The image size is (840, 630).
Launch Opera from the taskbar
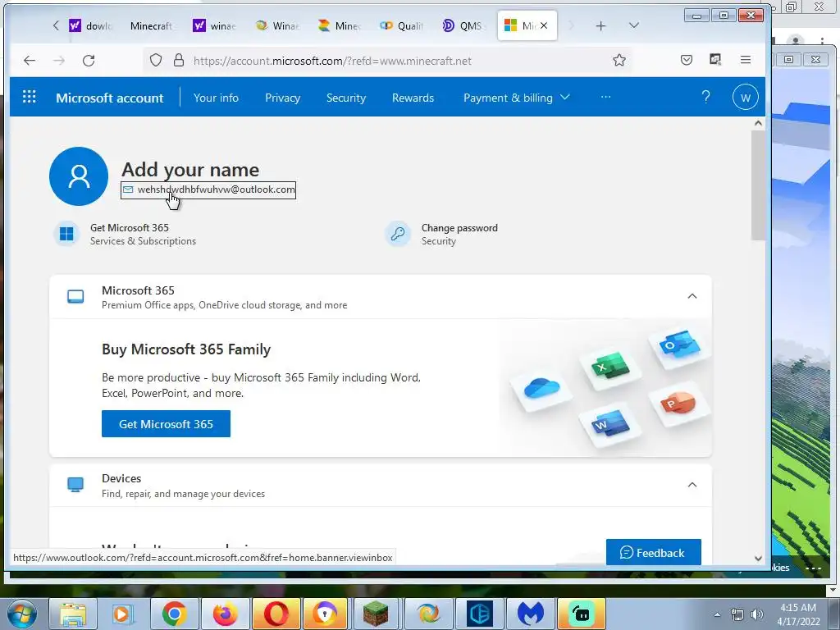coord(276,614)
